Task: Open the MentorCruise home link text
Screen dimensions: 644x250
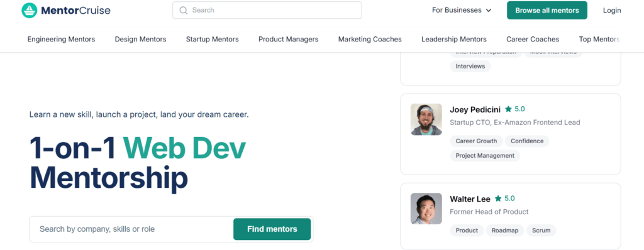Action: click(x=75, y=10)
